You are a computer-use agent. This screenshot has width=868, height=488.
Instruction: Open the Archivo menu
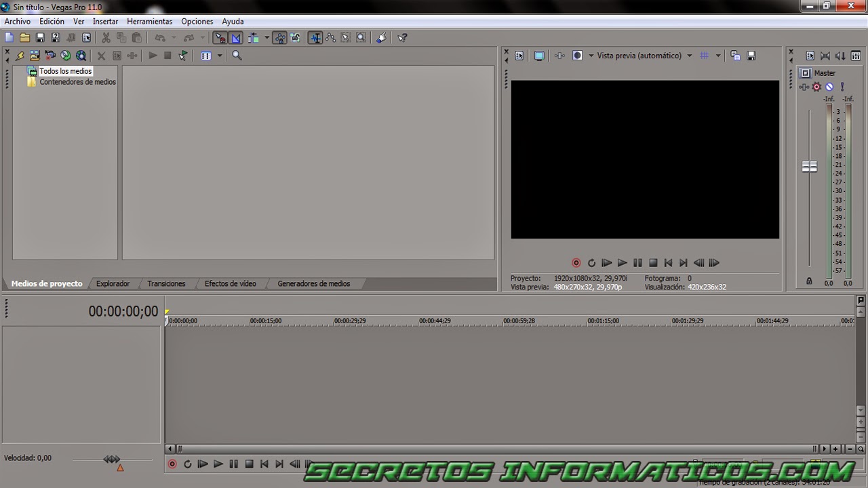point(17,22)
